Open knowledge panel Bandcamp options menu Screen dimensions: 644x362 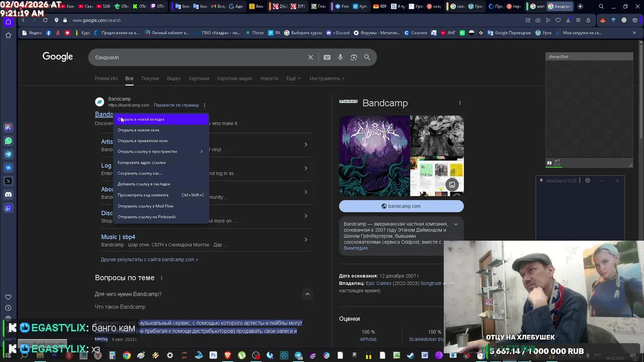459,103
